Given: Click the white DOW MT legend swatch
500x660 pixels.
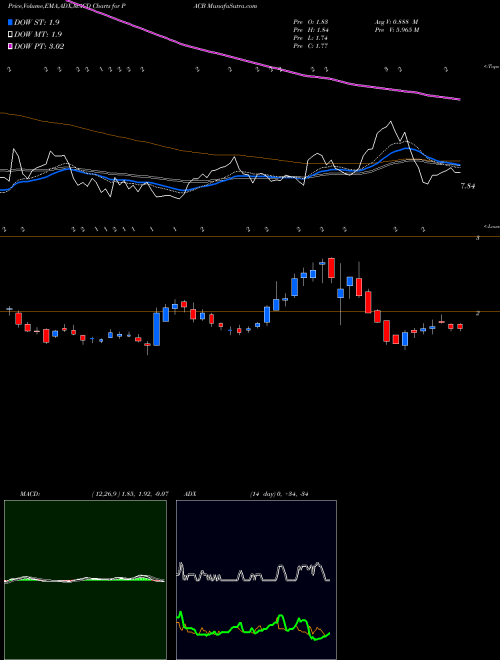Looking at the screenshot, I should [x=11, y=35].
